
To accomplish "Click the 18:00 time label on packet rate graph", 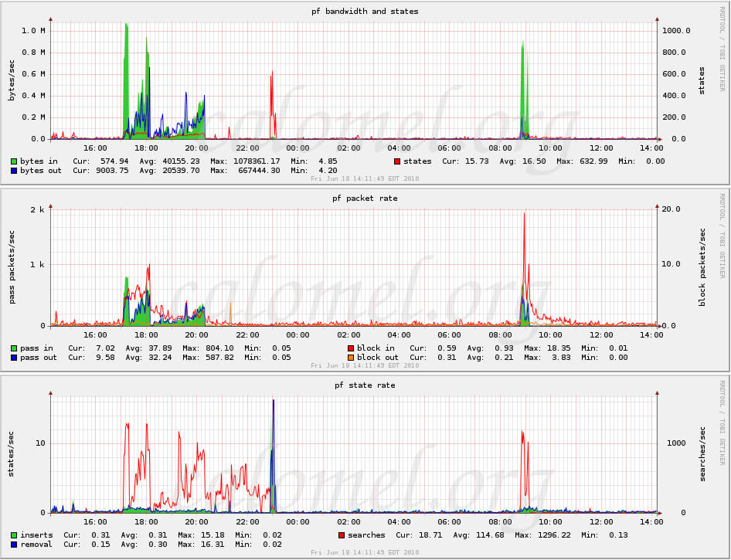I will 146,335.
